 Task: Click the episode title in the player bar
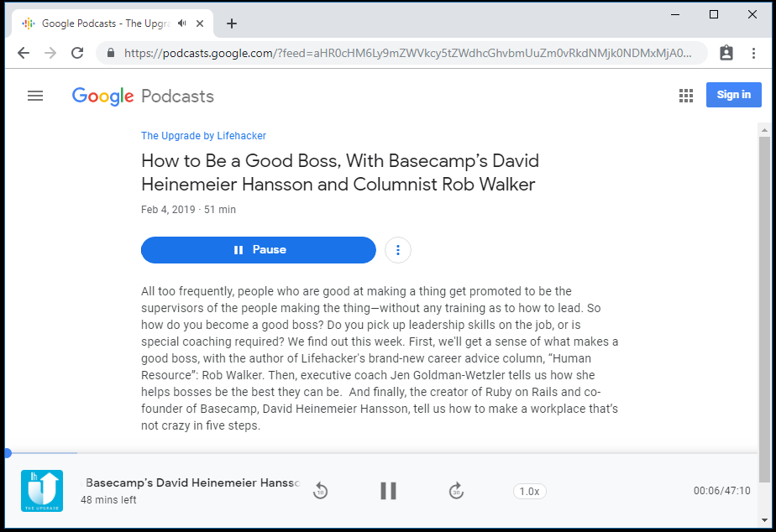(192, 482)
